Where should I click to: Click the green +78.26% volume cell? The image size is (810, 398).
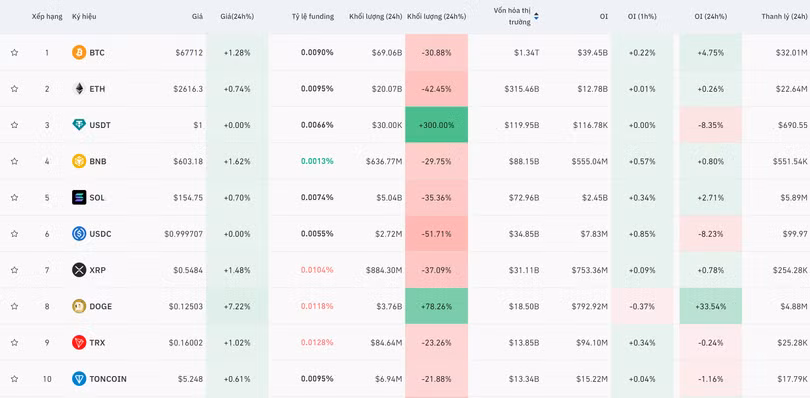(x=437, y=306)
